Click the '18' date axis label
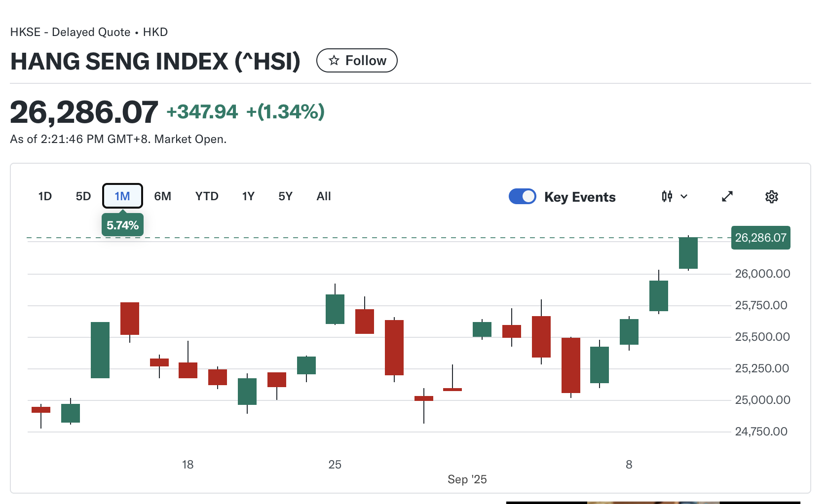Viewport: 828px width, 504px height. pos(188,465)
